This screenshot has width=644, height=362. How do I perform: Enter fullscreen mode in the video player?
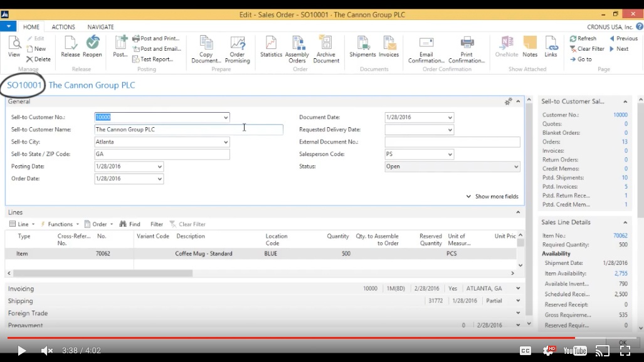(625, 351)
